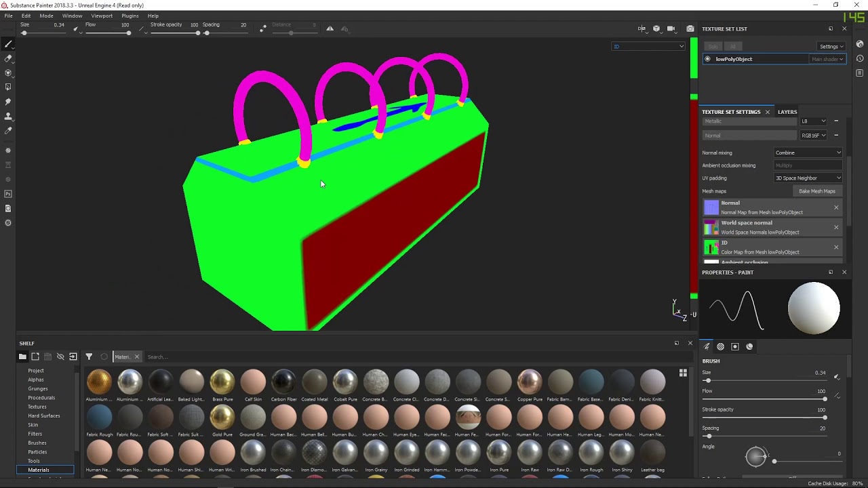Toggle Solo in Texture Set List

[713, 46]
